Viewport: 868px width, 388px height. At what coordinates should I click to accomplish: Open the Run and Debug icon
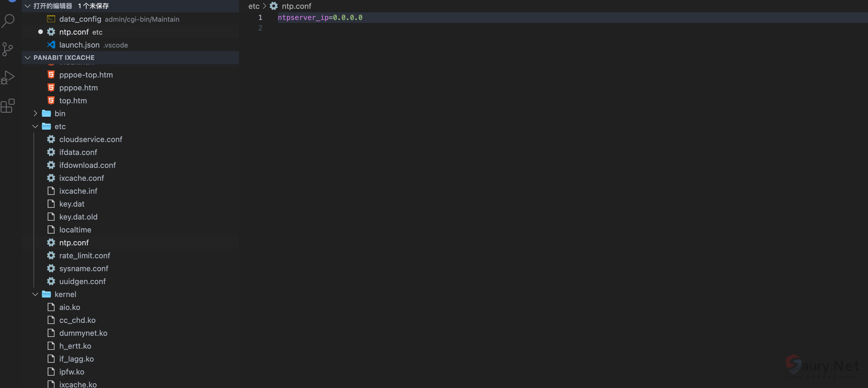[x=8, y=77]
